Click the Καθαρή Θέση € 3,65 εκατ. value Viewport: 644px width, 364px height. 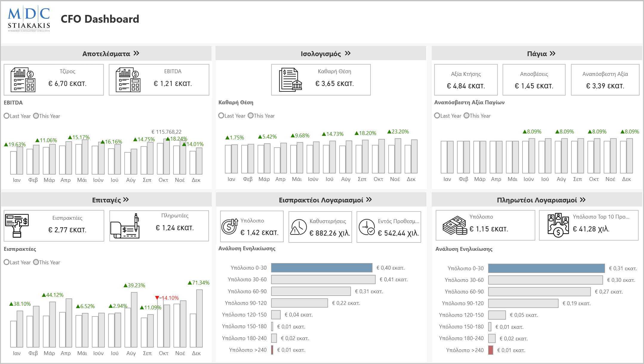[334, 84]
